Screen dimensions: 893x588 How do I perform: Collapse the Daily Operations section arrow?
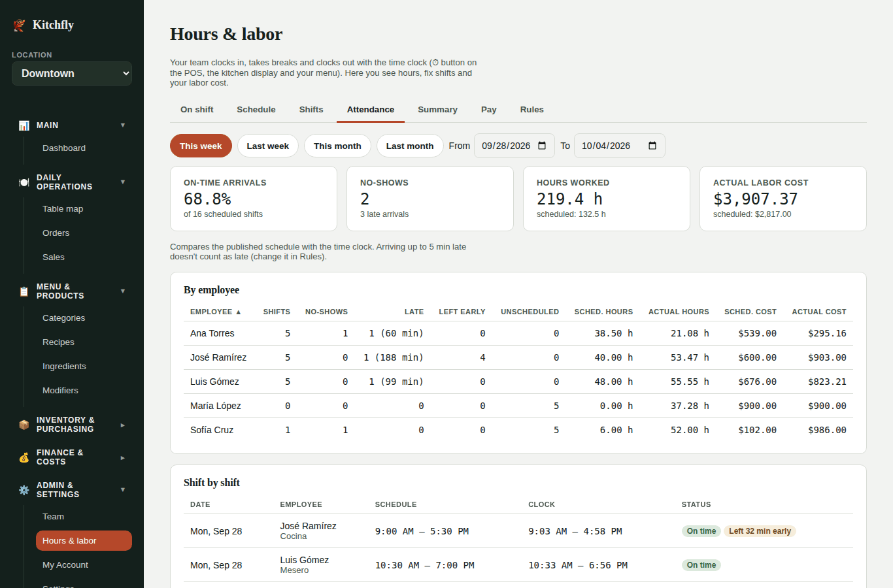click(x=123, y=182)
